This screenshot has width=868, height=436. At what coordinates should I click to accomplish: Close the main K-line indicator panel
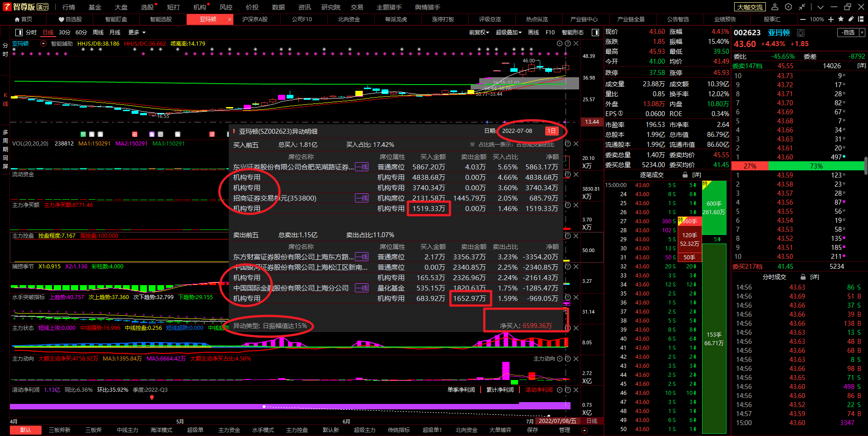576,44
